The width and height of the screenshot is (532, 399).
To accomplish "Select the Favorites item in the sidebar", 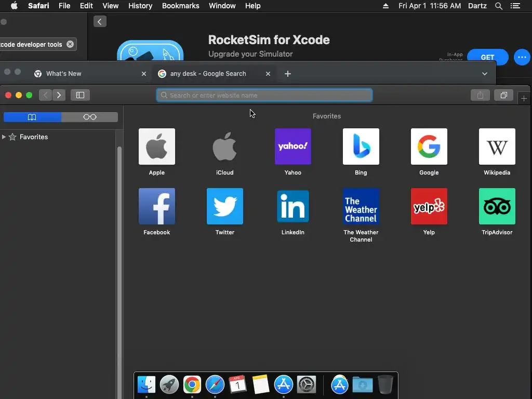I will (34, 137).
